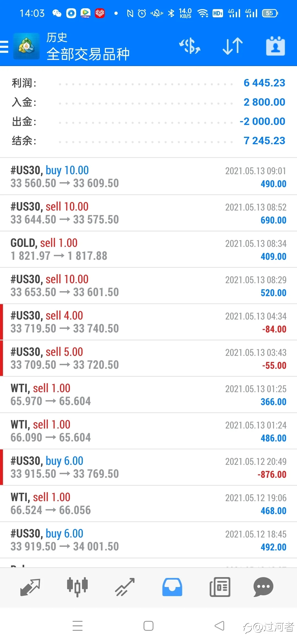Tap the 全部交易品种 title dropdown
297x644 pixels.
pyautogui.click(x=88, y=54)
